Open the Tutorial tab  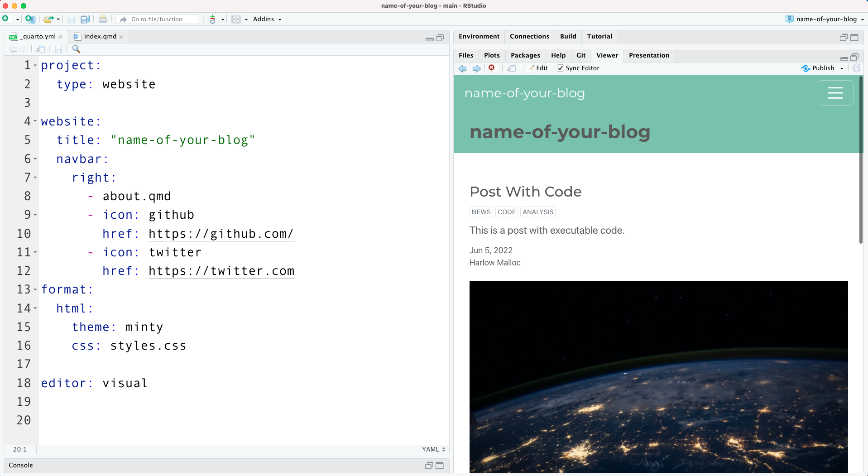599,36
